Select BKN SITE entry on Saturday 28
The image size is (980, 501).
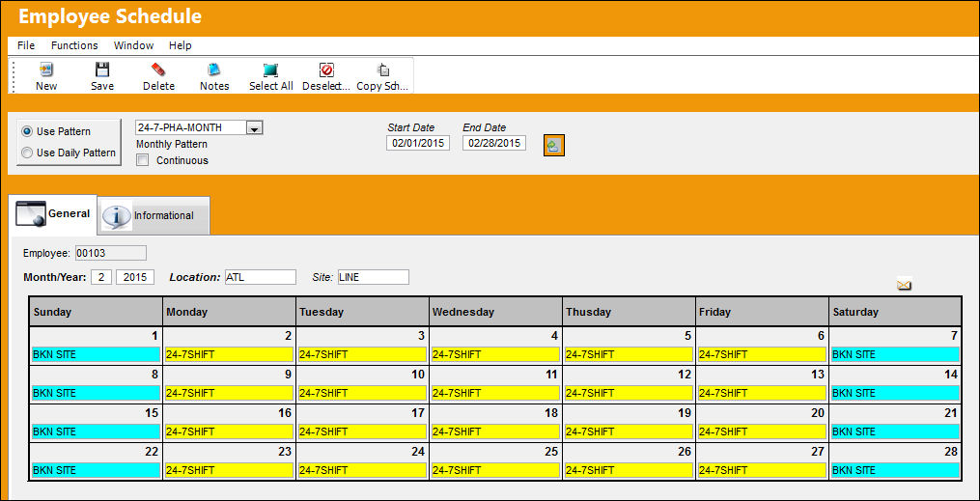(x=896, y=470)
